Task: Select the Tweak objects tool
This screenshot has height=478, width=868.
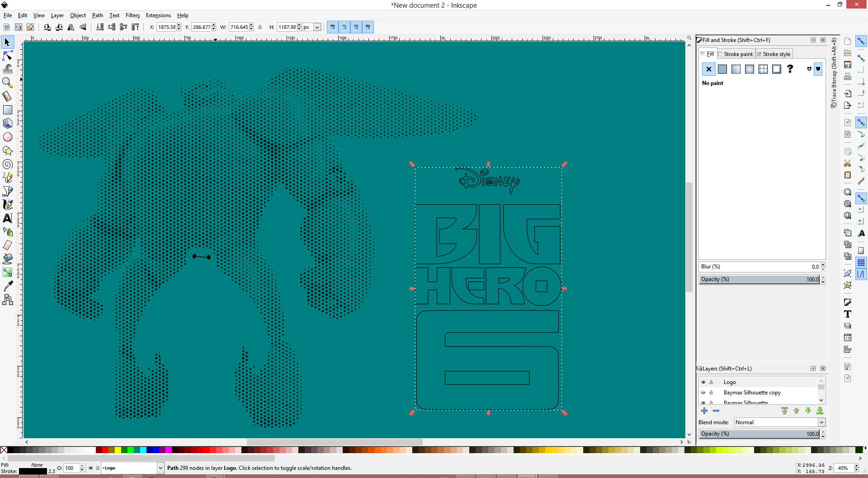Action: click(7, 69)
